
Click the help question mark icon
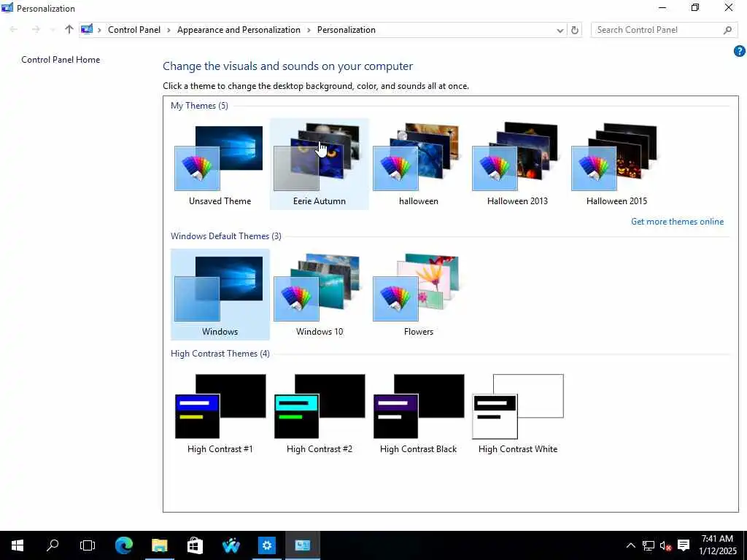point(739,51)
